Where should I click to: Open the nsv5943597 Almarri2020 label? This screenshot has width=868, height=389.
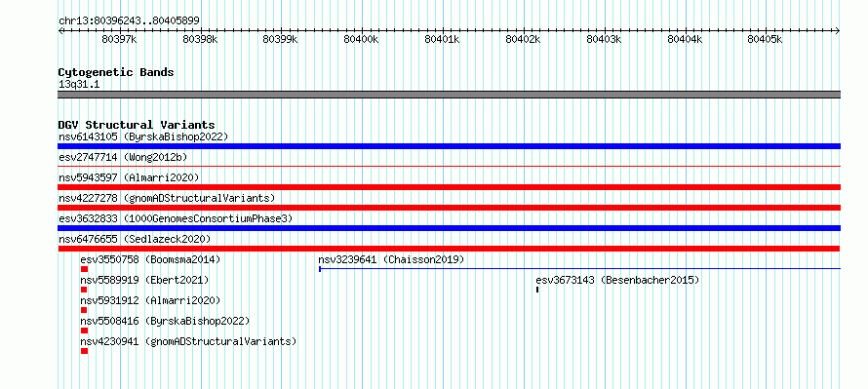pos(129,177)
